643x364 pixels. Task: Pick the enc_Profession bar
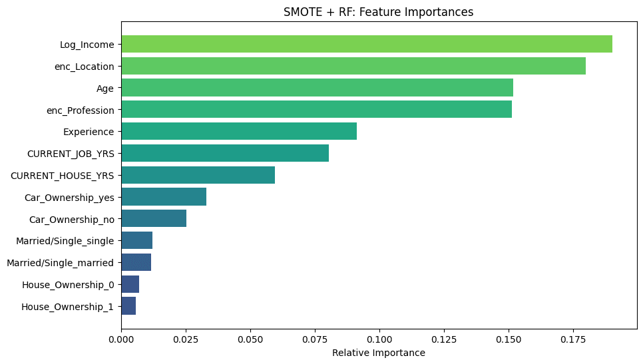316,110
